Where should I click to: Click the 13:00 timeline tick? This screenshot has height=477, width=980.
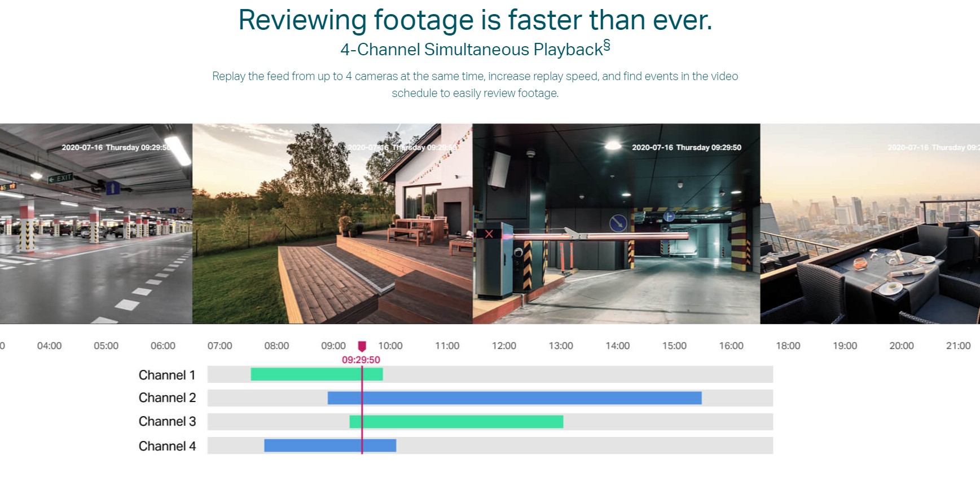(561, 346)
